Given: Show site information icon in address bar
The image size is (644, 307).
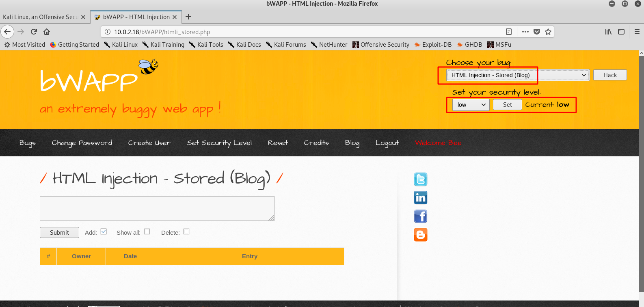Looking at the screenshot, I should click(108, 32).
